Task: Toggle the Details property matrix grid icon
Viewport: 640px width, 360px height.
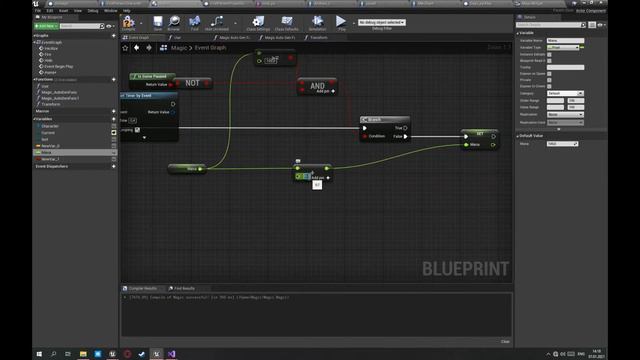Action: click(x=592, y=25)
